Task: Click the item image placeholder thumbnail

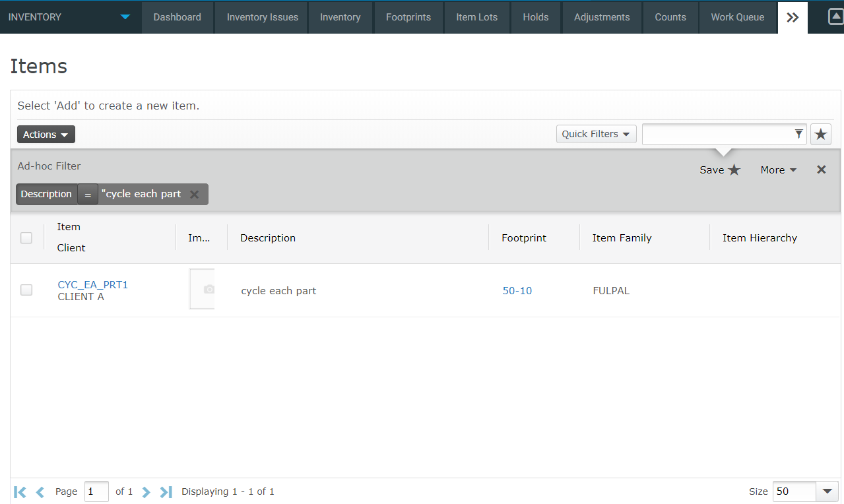Action: pos(201,289)
